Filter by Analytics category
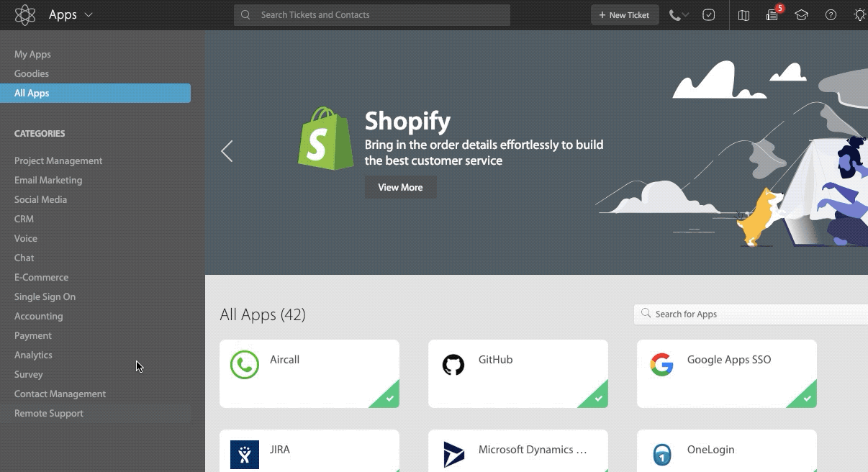 33,355
